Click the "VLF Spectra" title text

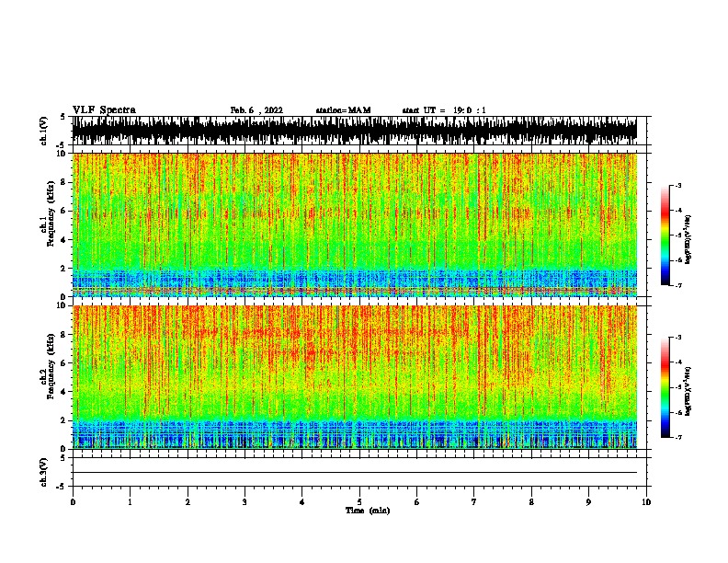tap(104, 110)
